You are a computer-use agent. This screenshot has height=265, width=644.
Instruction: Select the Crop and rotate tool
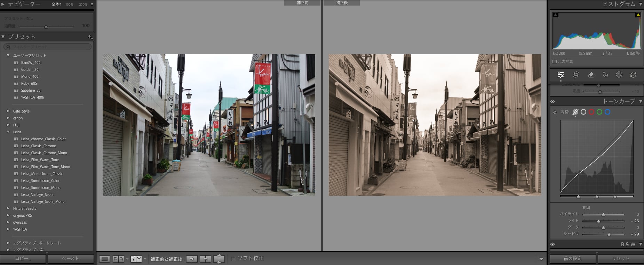[576, 75]
